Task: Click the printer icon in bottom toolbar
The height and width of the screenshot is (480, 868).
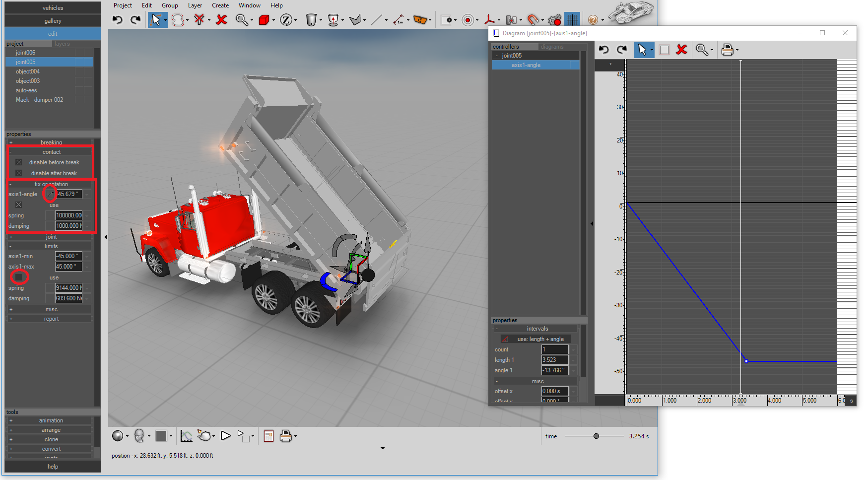Action: click(x=285, y=436)
